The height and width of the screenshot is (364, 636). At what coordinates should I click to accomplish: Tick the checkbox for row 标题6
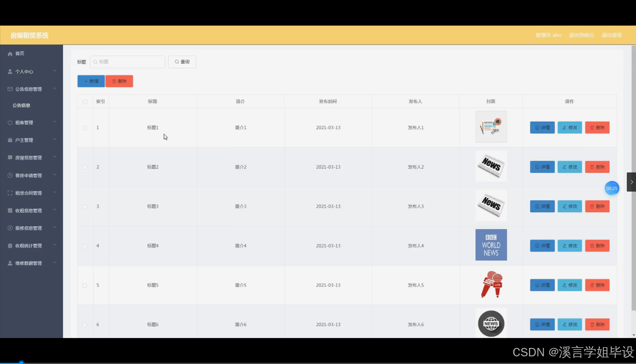85,325
